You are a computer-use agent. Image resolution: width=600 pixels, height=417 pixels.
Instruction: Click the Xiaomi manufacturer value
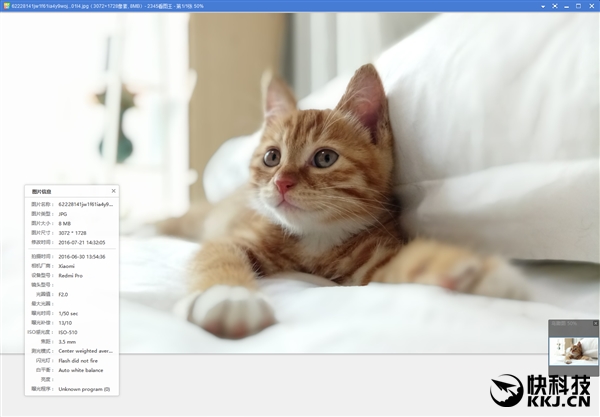pyautogui.click(x=67, y=266)
